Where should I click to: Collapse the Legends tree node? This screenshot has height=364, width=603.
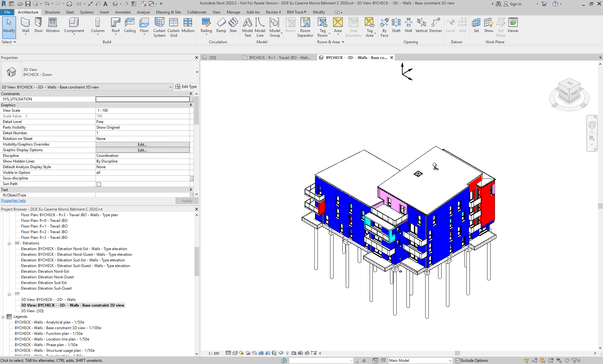[3, 317]
